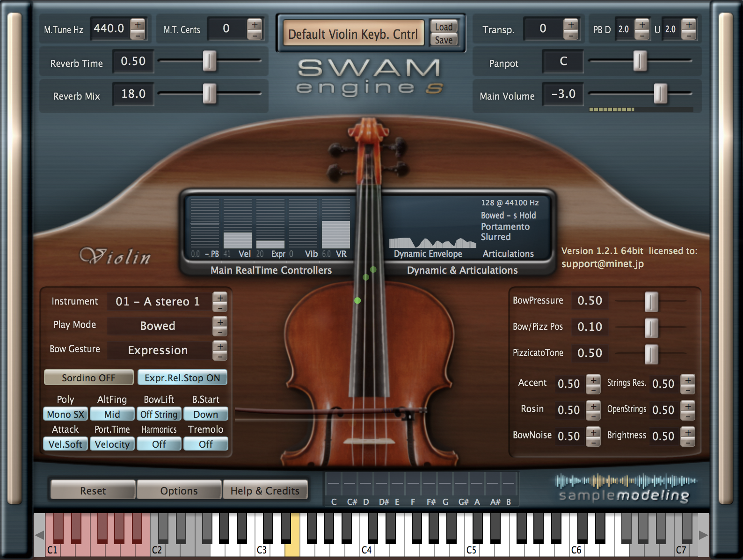743x560 pixels.
Task: Click the Reset button
Action: pyautogui.click(x=93, y=490)
